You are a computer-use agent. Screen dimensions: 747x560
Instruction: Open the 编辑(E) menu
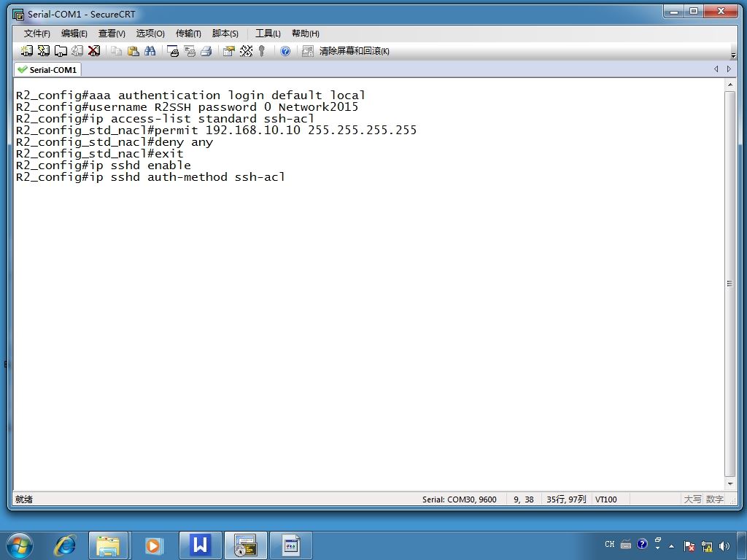[74, 34]
